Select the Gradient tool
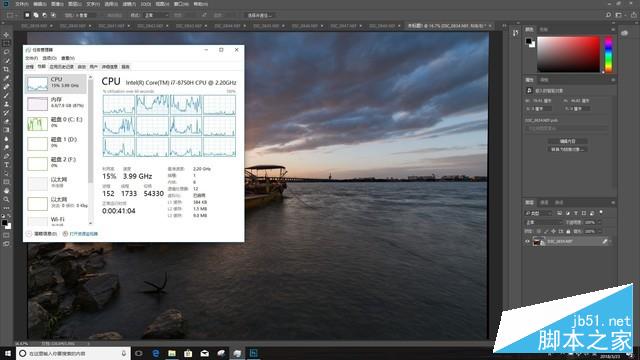 6,130
